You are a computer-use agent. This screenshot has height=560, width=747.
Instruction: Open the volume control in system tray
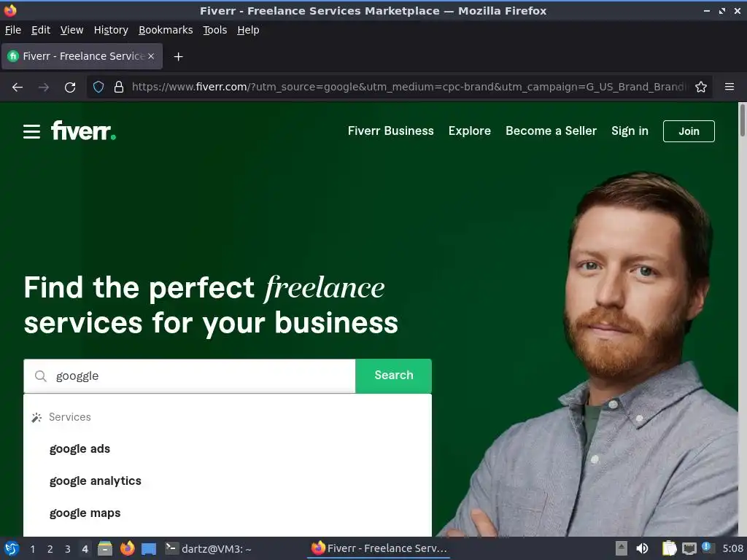[642, 548]
